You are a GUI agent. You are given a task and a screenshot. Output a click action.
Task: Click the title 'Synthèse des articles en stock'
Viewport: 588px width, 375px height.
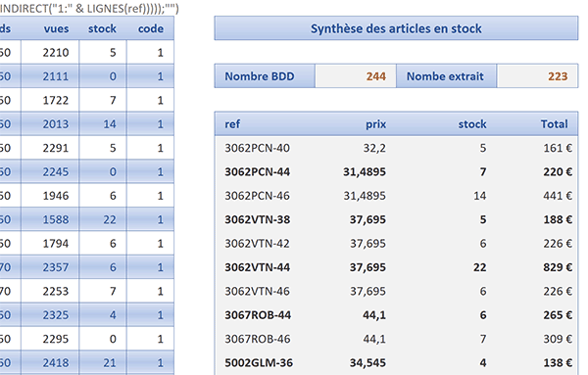(x=396, y=28)
